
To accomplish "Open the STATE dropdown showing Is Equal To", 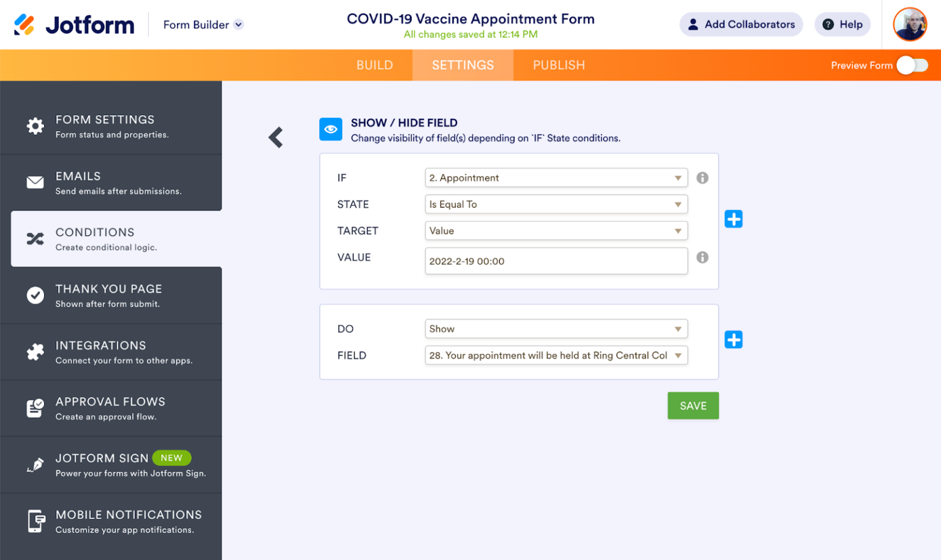I will 556,204.
